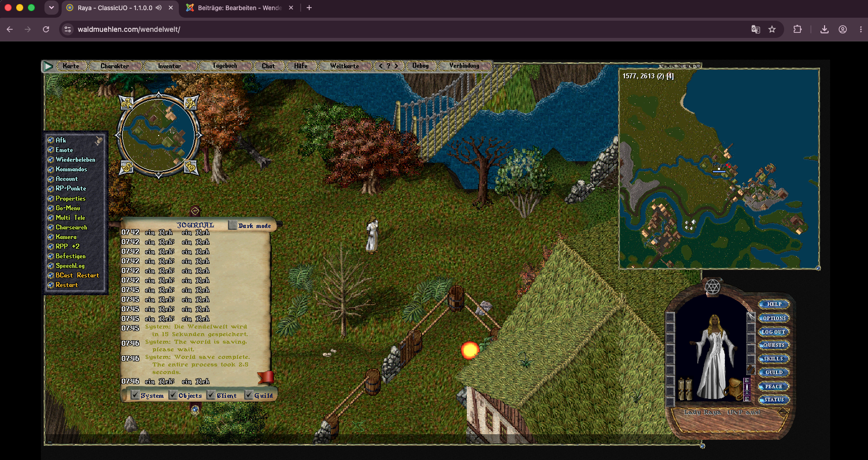Screen dimensions: 868x460
Task: Click the Go-Menü gem button
Action: [x=51, y=208]
